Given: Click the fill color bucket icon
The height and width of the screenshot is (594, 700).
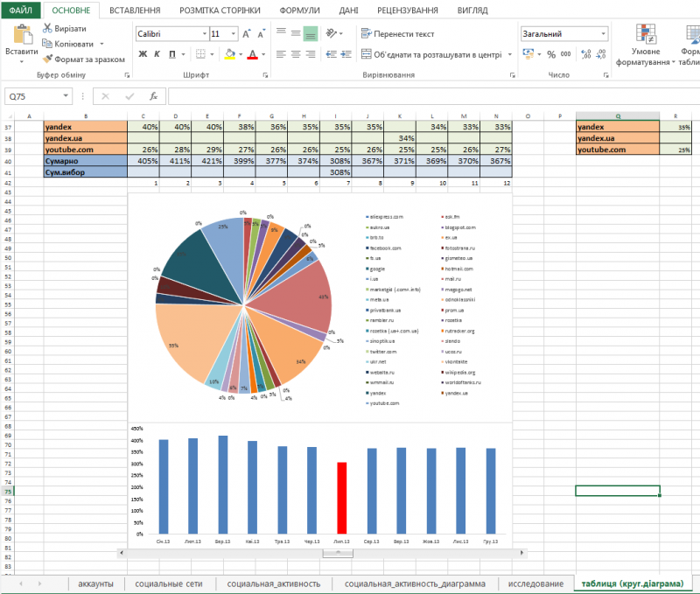Looking at the screenshot, I should [x=229, y=54].
